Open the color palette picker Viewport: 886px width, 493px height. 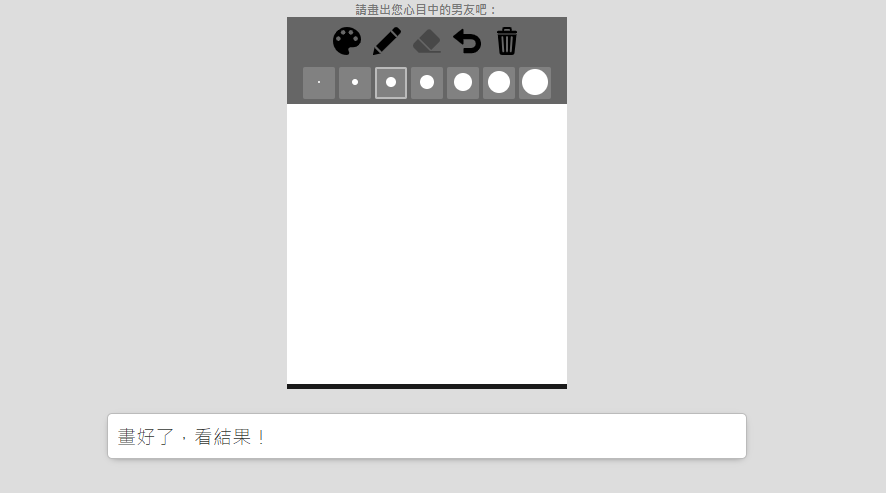[347, 41]
